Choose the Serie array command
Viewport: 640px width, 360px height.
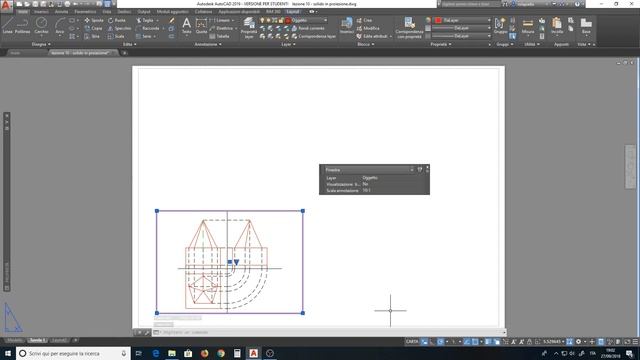coord(144,36)
